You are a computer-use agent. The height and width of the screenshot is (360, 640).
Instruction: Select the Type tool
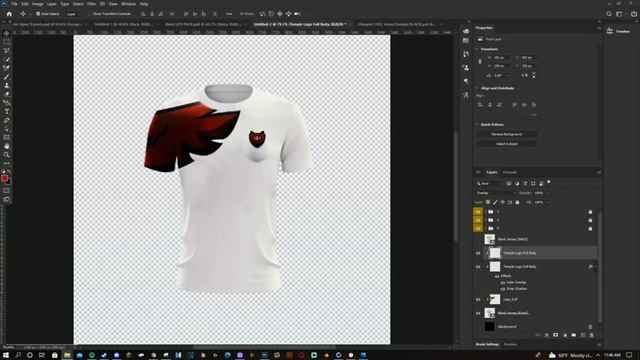coord(7,111)
